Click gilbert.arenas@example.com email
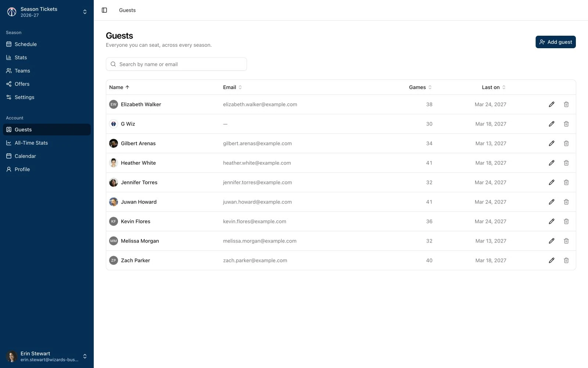The height and width of the screenshot is (368, 588). point(257,144)
